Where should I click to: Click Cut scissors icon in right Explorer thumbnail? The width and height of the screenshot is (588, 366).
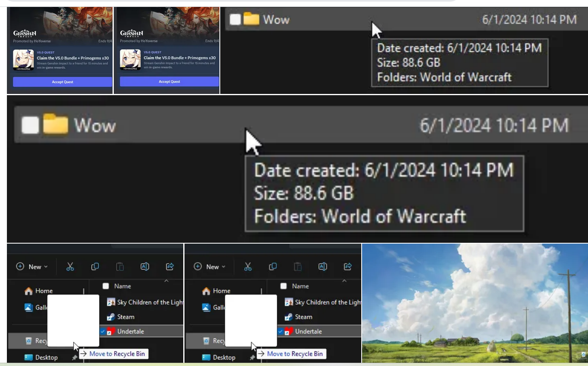248,266
